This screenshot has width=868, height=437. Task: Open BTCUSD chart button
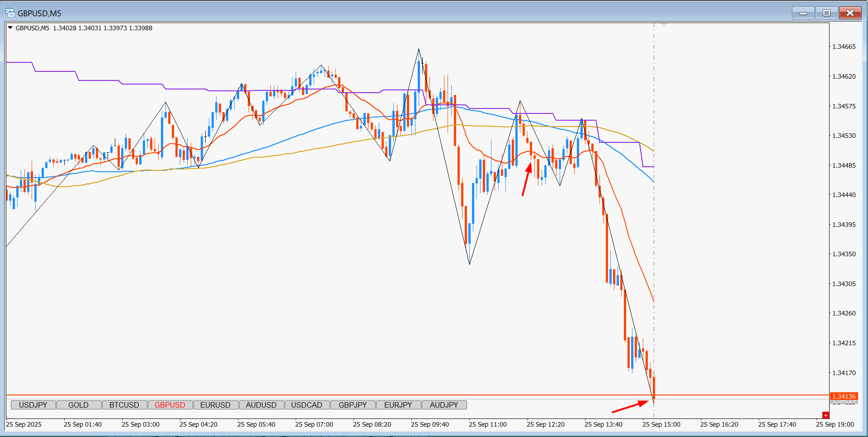coord(124,405)
